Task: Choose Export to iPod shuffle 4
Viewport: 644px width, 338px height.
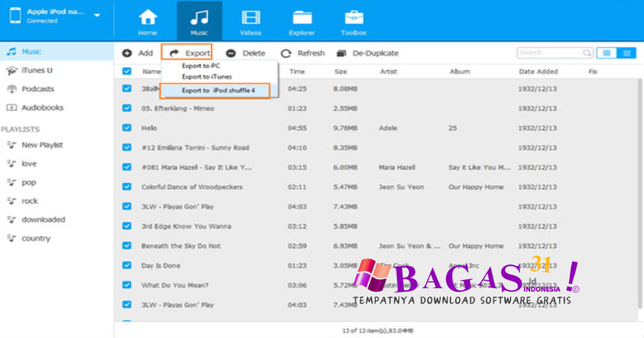Action: pyautogui.click(x=215, y=90)
